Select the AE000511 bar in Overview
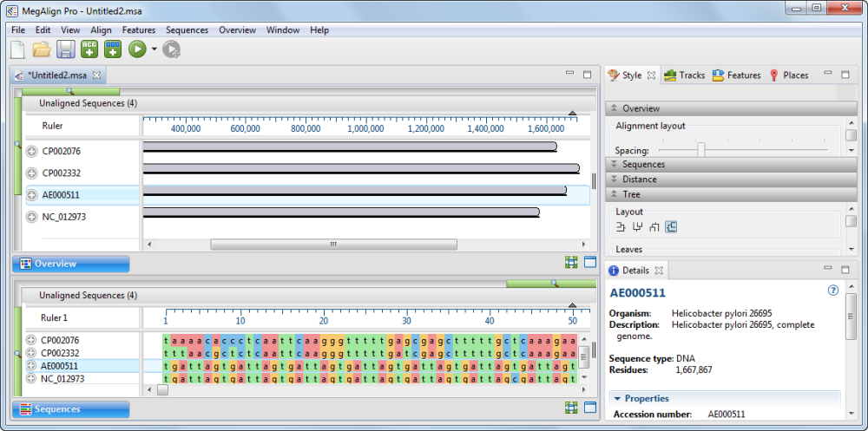The height and width of the screenshot is (431, 868). tap(355, 190)
